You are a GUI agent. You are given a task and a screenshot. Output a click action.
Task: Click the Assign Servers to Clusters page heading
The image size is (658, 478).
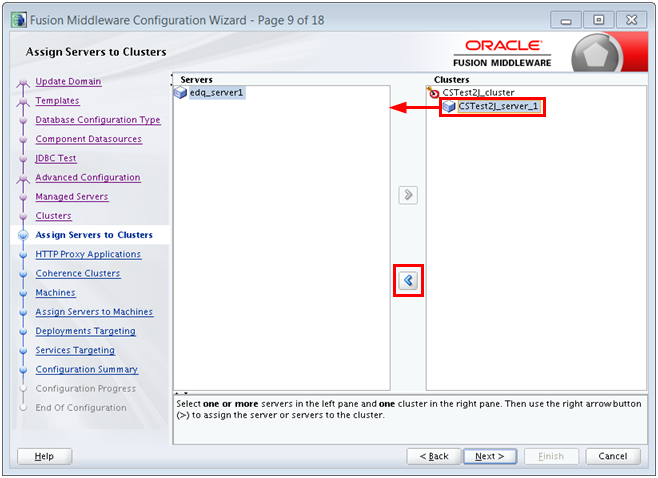point(96,52)
